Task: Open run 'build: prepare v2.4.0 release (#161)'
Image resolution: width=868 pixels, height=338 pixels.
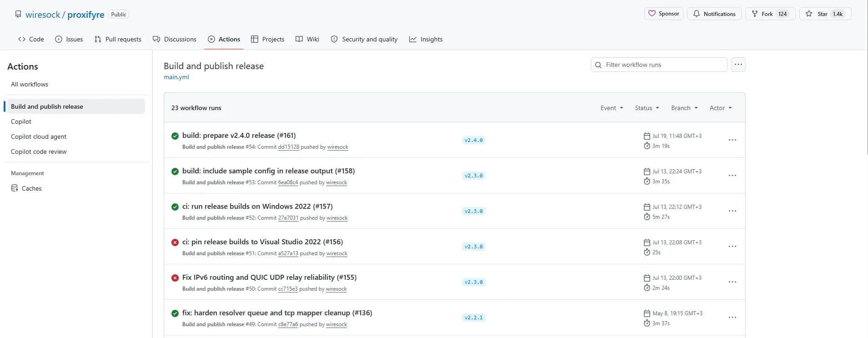Action: 239,136
